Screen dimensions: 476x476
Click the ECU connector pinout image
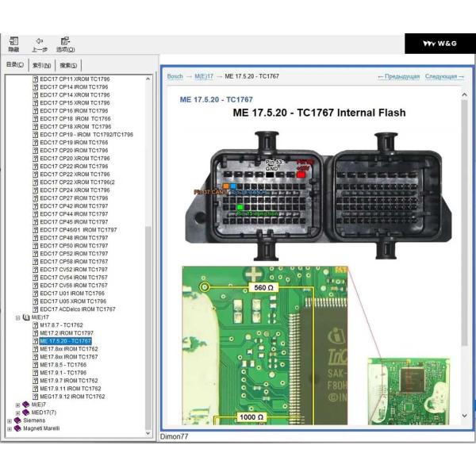pos(318,196)
